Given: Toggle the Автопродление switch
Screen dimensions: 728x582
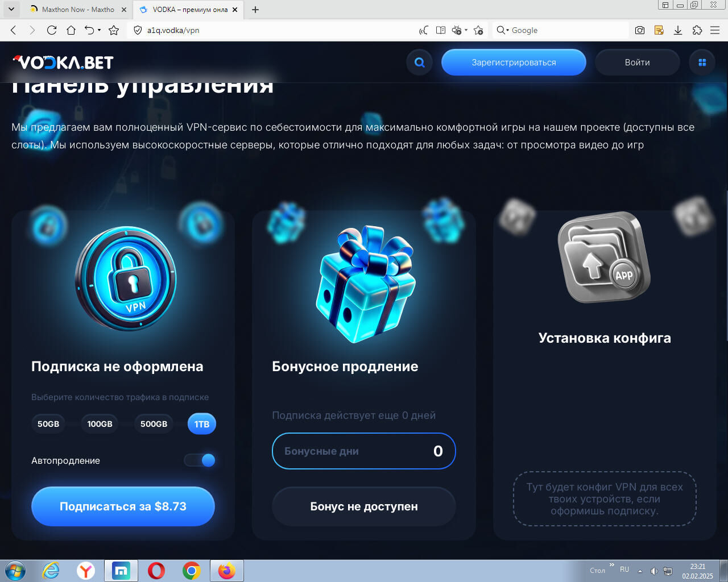Looking at the screenshot, I should tap(200, 460).
